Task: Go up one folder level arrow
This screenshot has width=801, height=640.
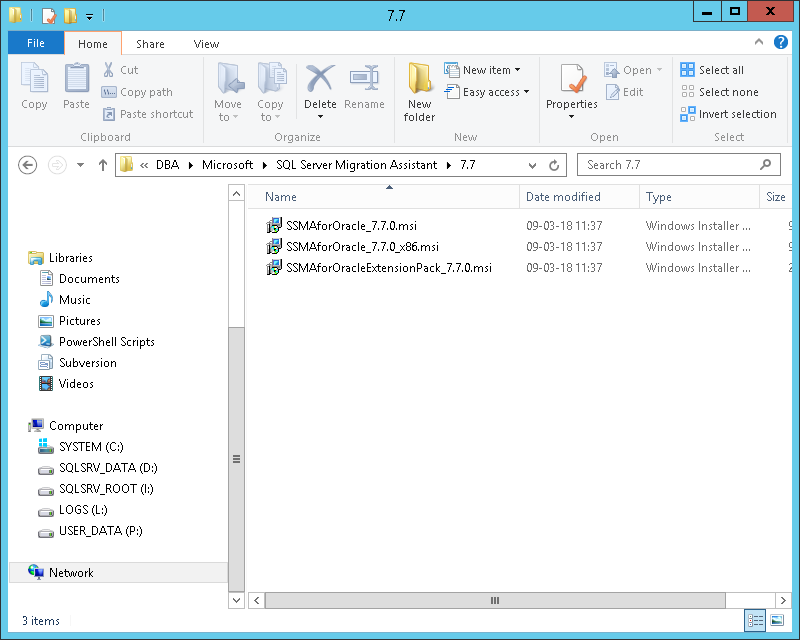Action: [x=103, y=165]
